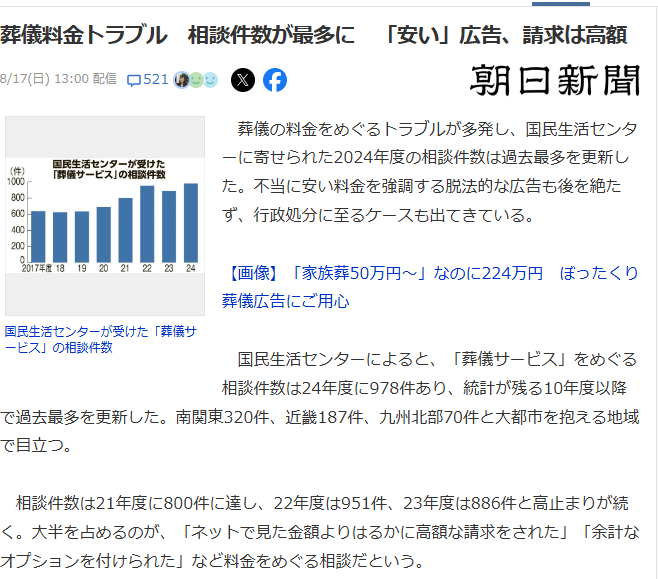658x579 pixels.
Task: Enlarge the funeral consultation bar chart thumbnail
Action: 105,216
